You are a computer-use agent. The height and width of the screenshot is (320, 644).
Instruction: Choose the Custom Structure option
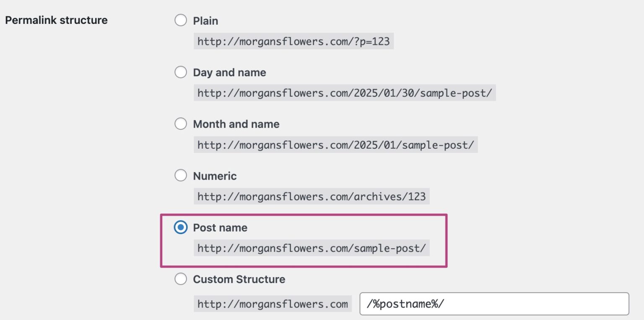tap(181, 279)
